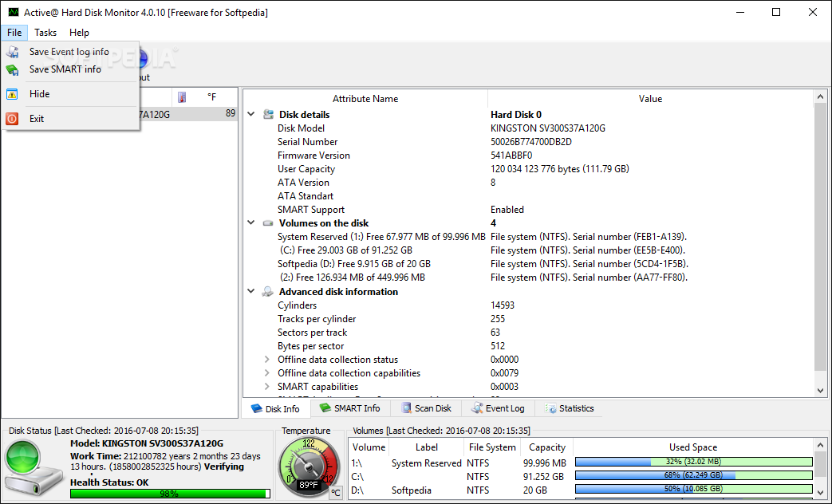The image size is (832, 504).
Task: Click the Label column header
Action: pos(427,447)
